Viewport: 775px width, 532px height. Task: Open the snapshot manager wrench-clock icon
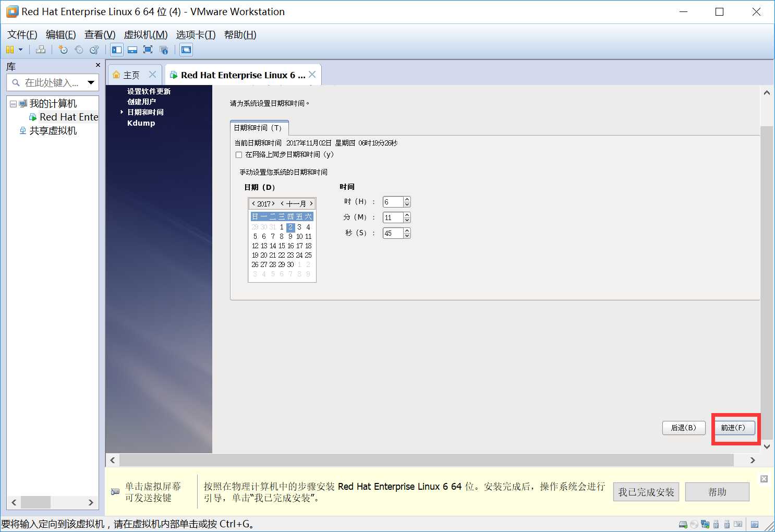(94, 50)
